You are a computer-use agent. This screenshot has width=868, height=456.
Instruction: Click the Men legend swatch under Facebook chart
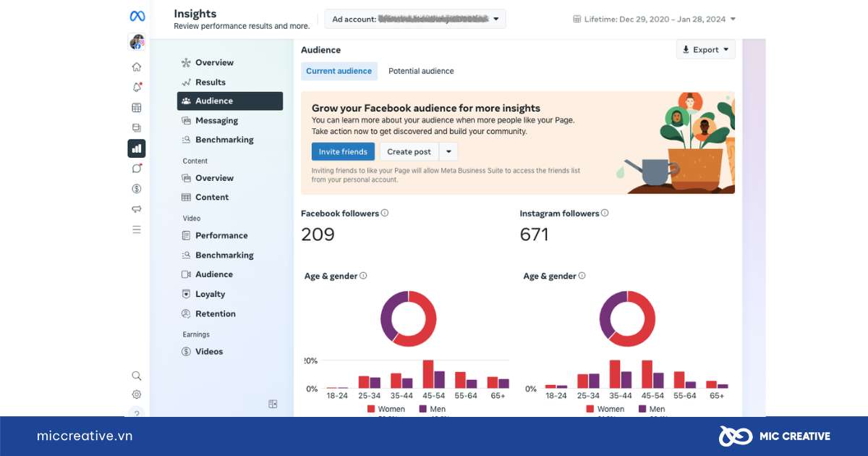pyautogui.click(x=422, y=409)
